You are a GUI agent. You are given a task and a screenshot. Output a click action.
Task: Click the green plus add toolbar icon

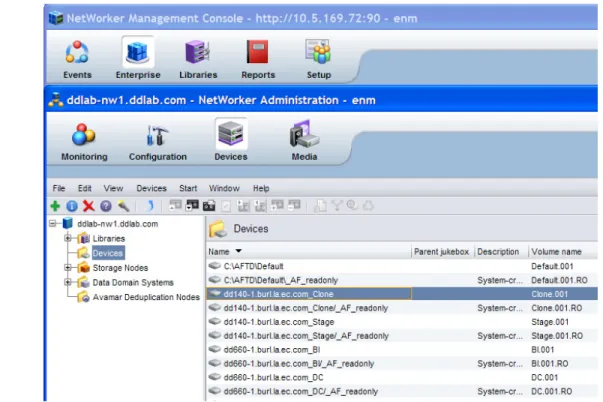tap(55, 206)
